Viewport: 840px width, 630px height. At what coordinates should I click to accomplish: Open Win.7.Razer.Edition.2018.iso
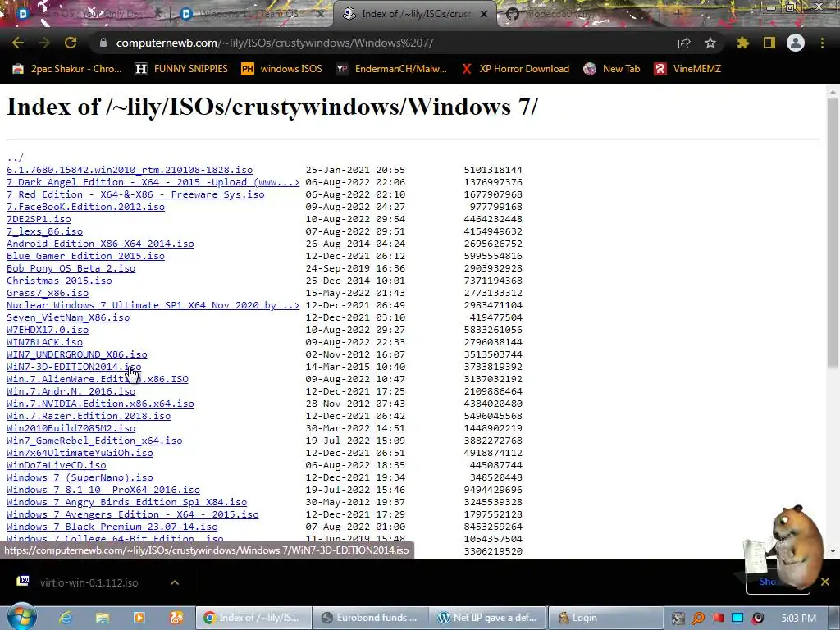coord(89,416)
